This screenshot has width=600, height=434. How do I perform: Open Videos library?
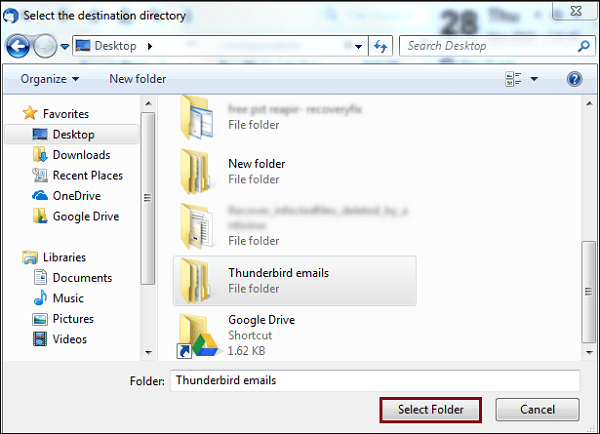[x=70, y=339]
